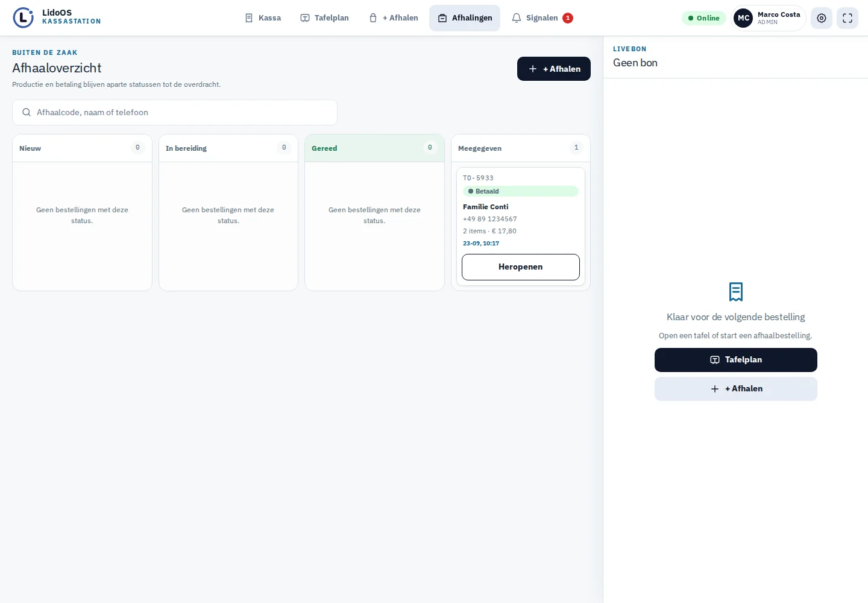Click the Familie Conti name
Screen dimensions: 868x603
pyautogui.click(x=486, y=207)
